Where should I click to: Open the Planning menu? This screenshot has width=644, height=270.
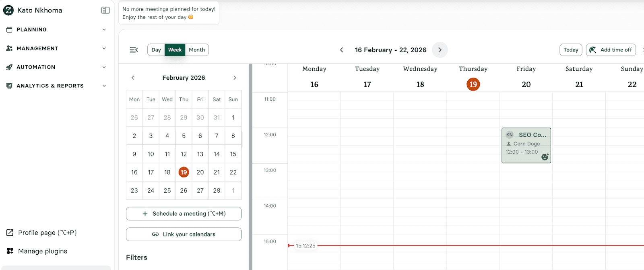56,30
